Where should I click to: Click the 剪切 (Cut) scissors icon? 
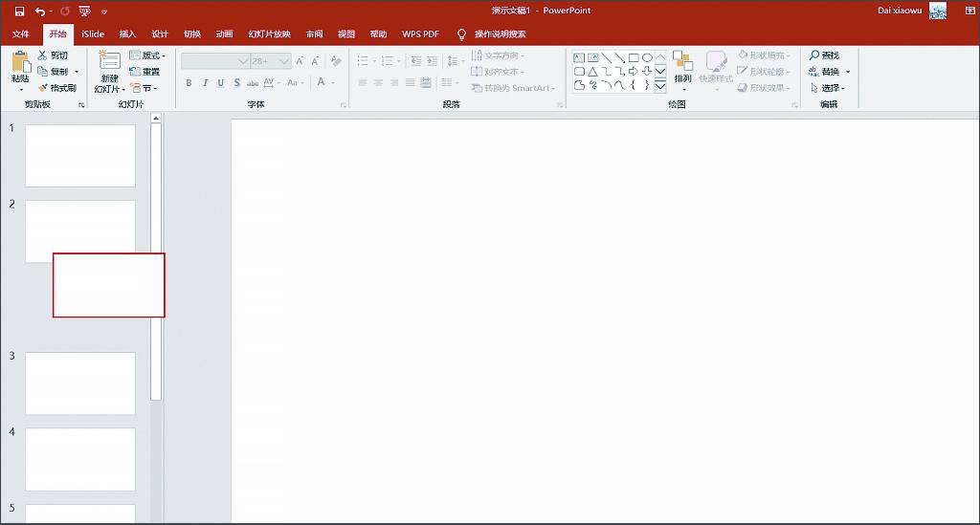click(42, 55)
